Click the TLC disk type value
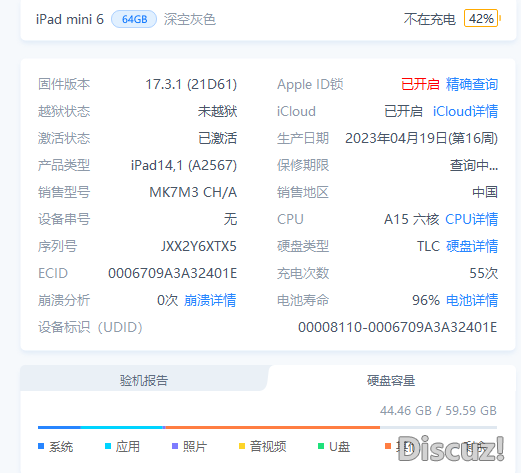The height and width of the screenshot is (473, 521). coord(429,246)
